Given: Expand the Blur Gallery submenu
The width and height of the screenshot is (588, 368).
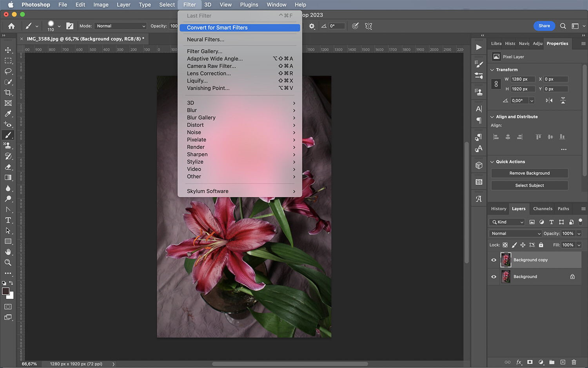Looking at the screenshot, I should (201, 117).
